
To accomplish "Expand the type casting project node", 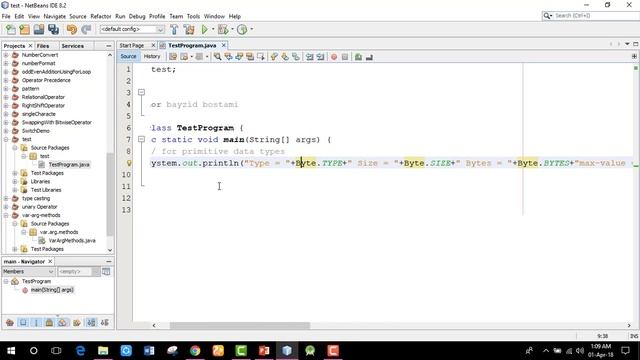I will 6,198.
